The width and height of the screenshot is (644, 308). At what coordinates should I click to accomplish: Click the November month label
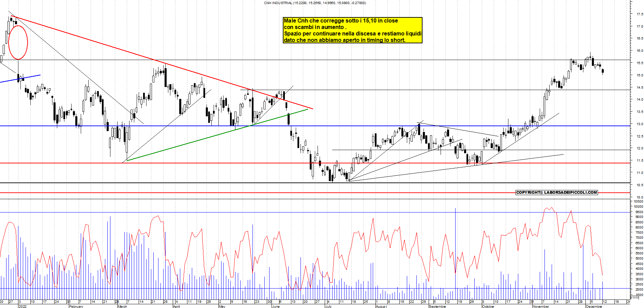[x=541, y=306]
